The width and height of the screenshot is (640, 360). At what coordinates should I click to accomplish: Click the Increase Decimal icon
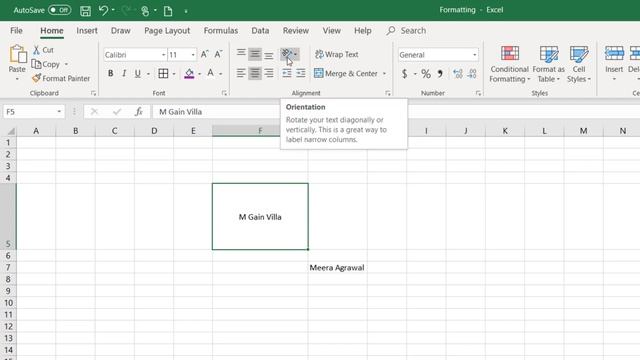pos(458,73)
